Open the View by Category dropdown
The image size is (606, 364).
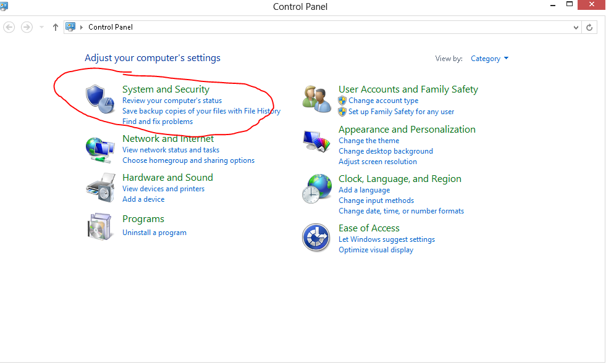click(489, 59)
